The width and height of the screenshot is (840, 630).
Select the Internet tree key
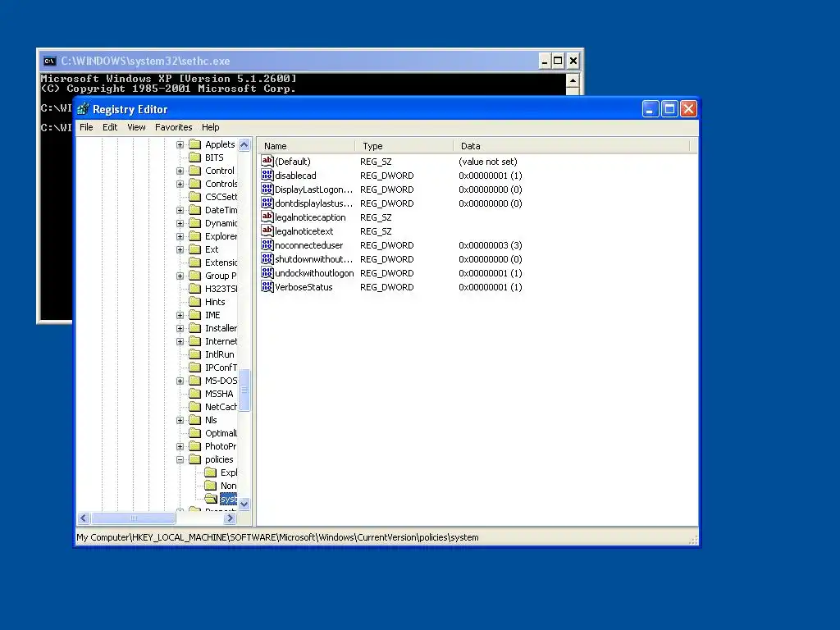[221, 341]
